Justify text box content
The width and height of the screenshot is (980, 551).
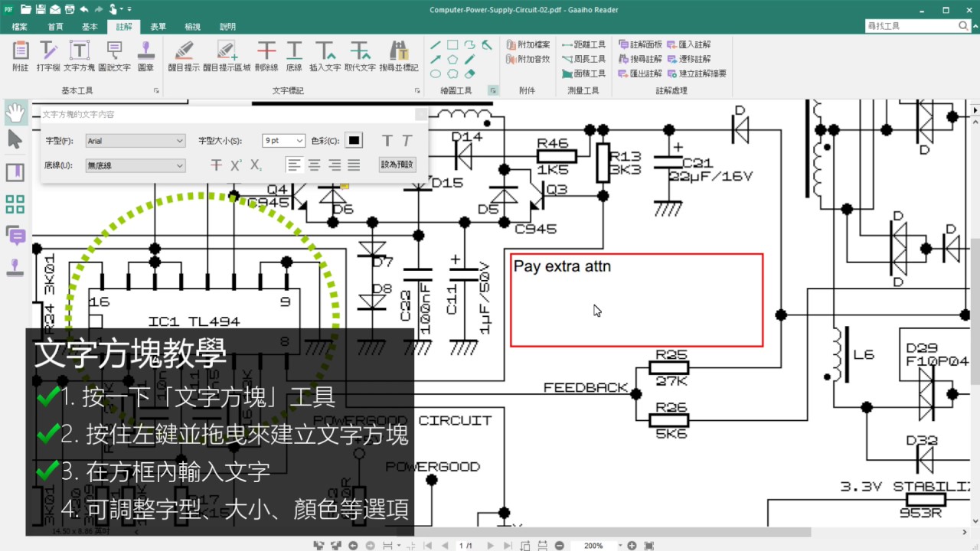tap(354, 165)
